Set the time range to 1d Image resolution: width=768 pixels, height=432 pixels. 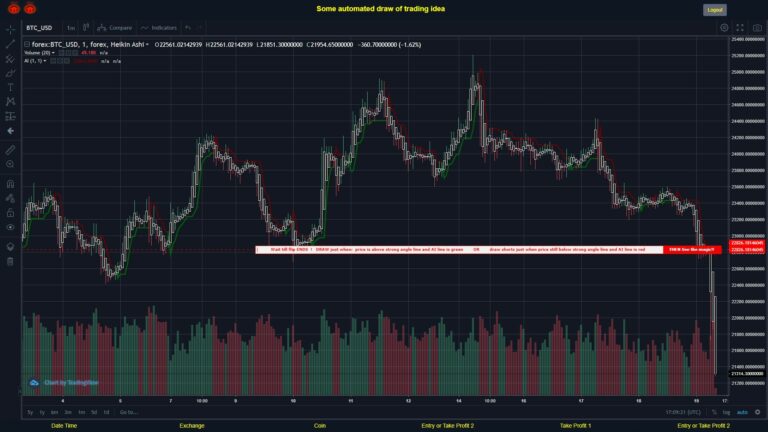point(106,412)
